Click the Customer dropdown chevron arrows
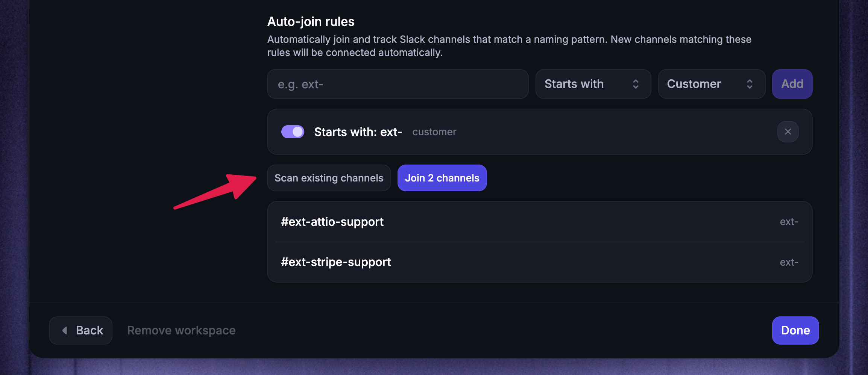868x375 pixels. 750,84
